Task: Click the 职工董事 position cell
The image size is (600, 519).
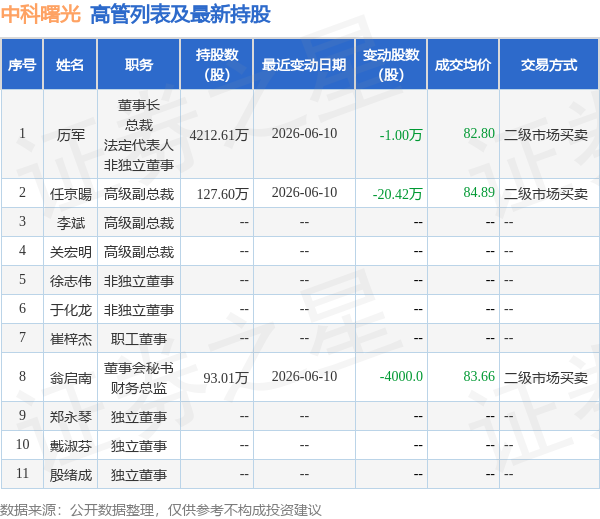Action: [x=139, y=339]
